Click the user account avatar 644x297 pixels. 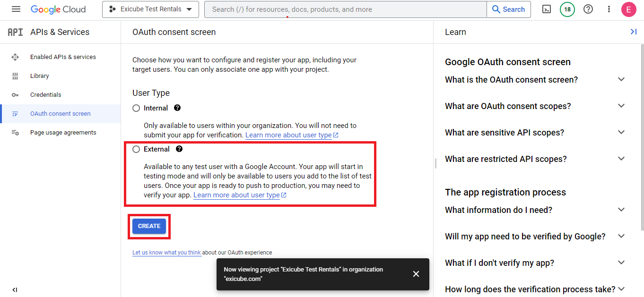tap(629, 9)
